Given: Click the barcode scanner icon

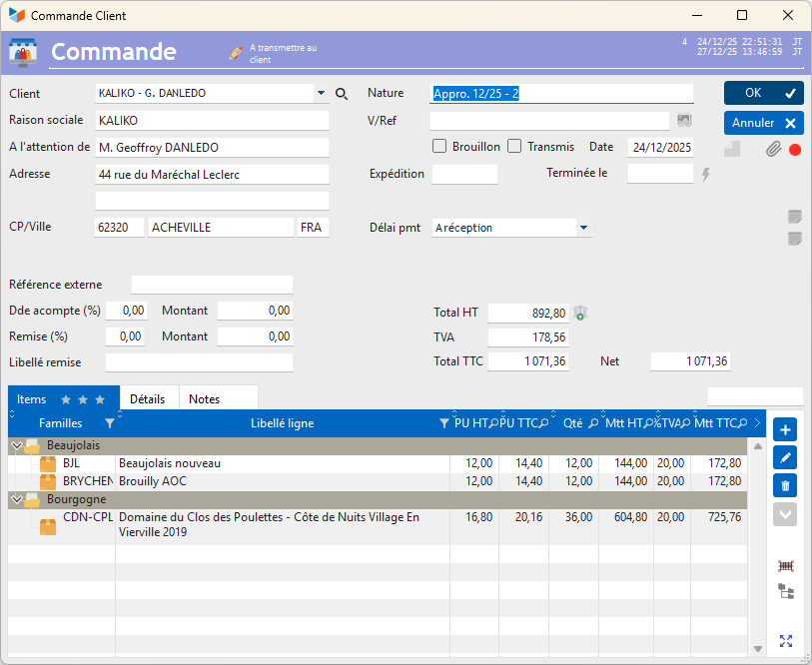Looking at the screenshot, I should click(x=786, y=566).
